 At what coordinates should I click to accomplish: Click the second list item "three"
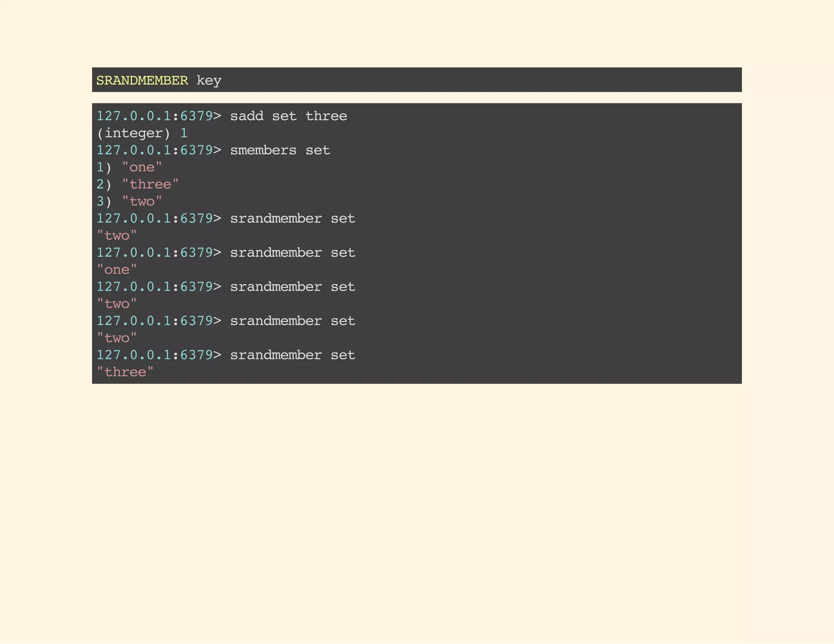150,184
